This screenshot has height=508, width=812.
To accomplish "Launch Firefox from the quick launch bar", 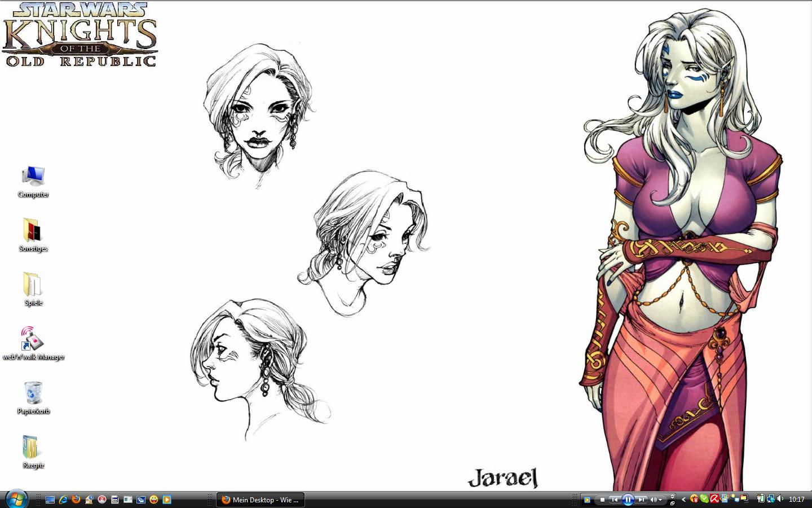I will pyautogui.click(x=76, y=500).
